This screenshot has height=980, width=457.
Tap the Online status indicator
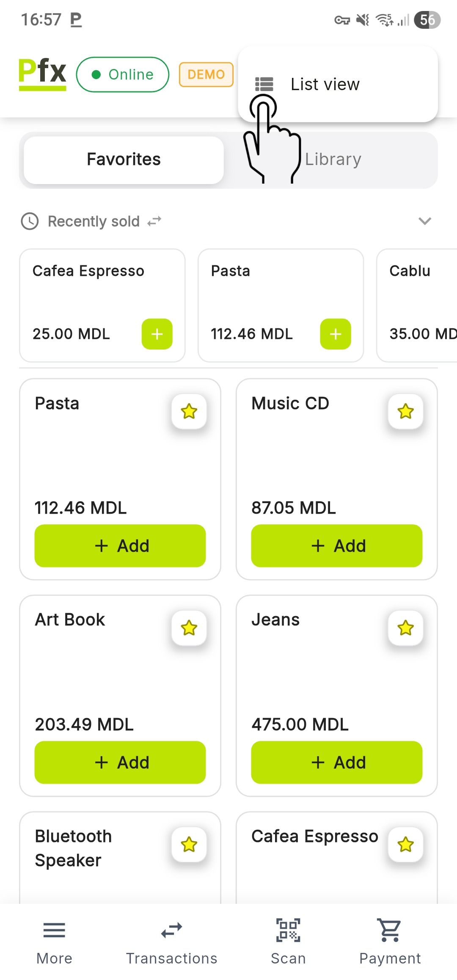tap(123, 74)
